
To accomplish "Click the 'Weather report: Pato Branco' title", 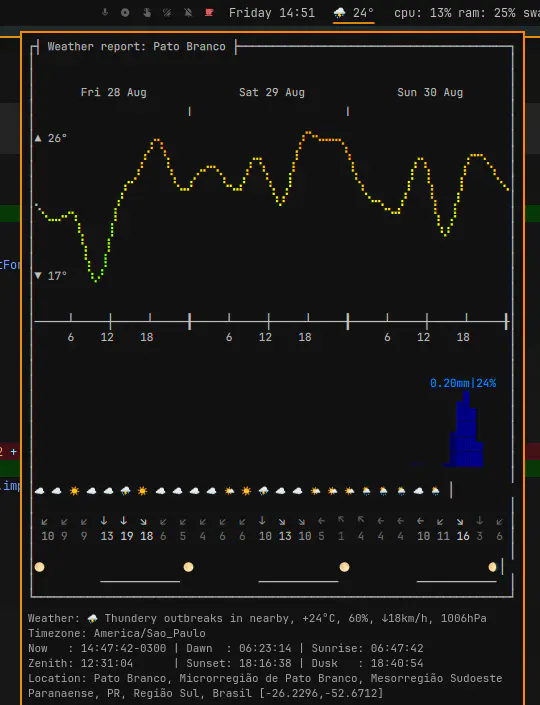I will tap(136, 46).
